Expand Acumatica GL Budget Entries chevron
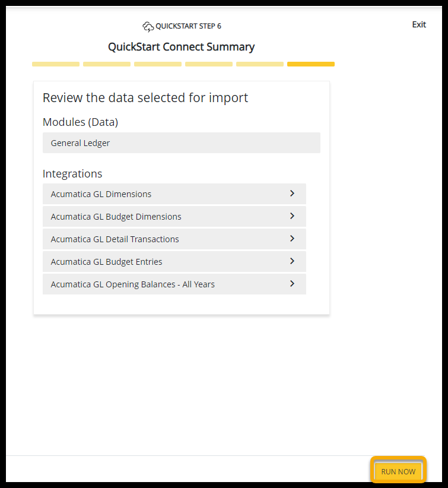This screenshot has height=488, width=448. pyautogui.click(x=292, y=261)
